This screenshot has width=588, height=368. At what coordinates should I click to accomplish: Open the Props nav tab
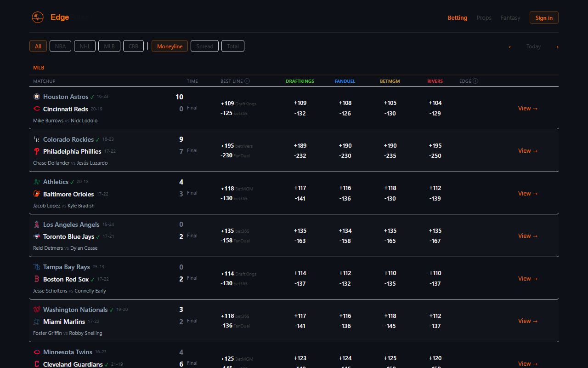pos(484,17)
